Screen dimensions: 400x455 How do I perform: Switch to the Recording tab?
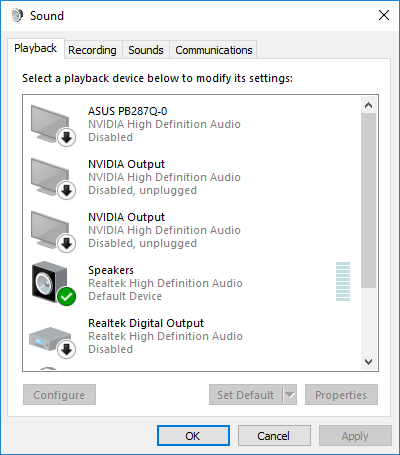[92, 50]
